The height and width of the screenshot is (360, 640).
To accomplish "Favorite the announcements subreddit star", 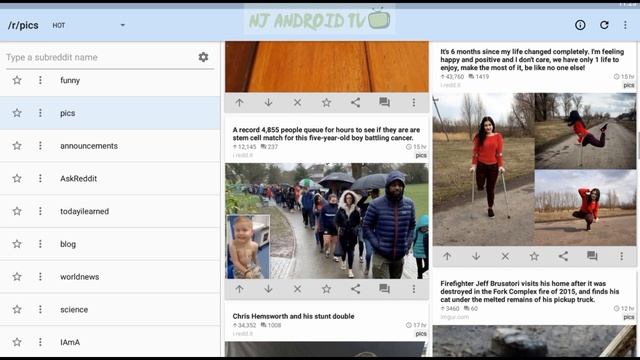I will 17,145.
